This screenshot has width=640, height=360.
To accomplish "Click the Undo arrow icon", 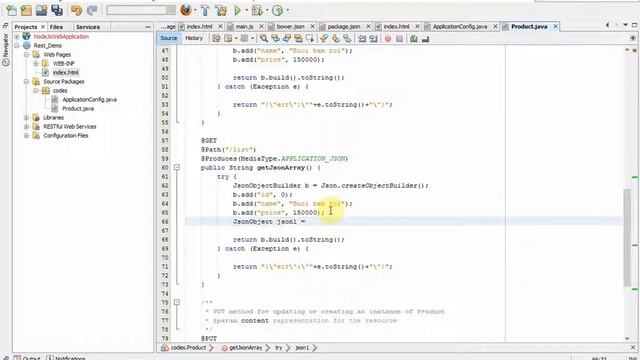I will [76, 10].
